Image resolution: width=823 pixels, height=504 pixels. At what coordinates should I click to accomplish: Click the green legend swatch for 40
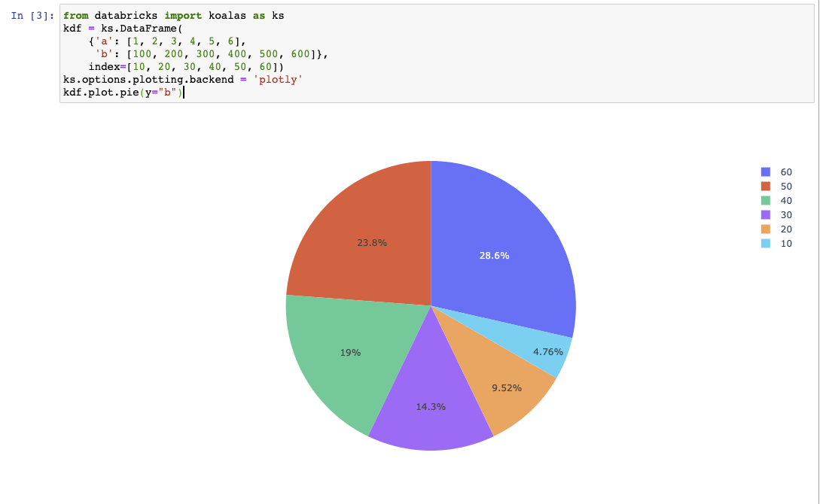pyautogui.click(x=766, y=200)
